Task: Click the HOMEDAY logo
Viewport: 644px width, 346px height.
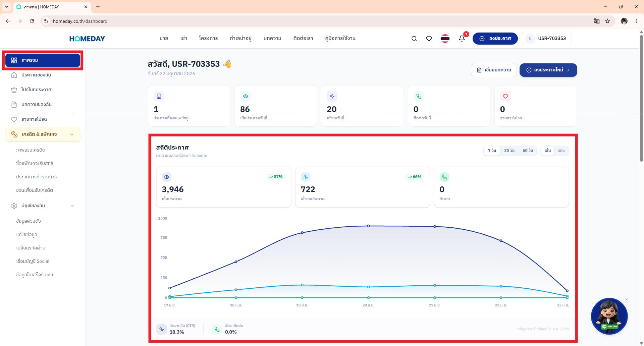Action: coord(87,39)
